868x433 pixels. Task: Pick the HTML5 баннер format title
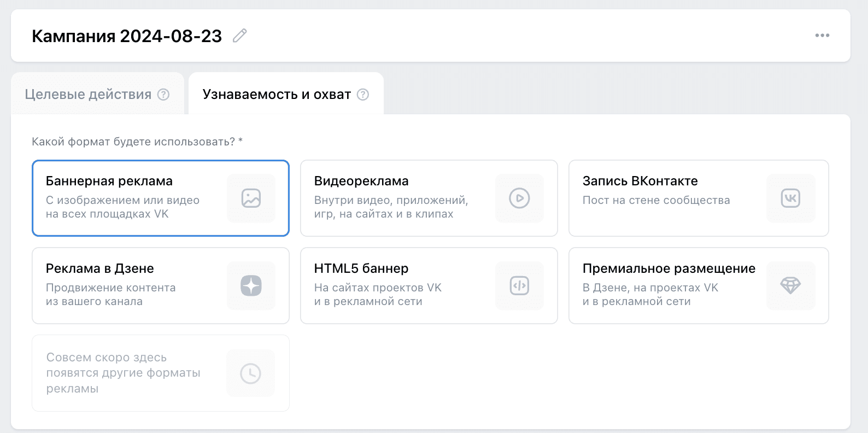pos(361,268)
